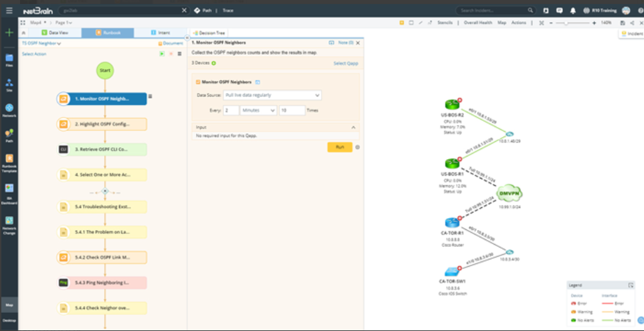Click the zoom out minus button

(x=551, y=23)
